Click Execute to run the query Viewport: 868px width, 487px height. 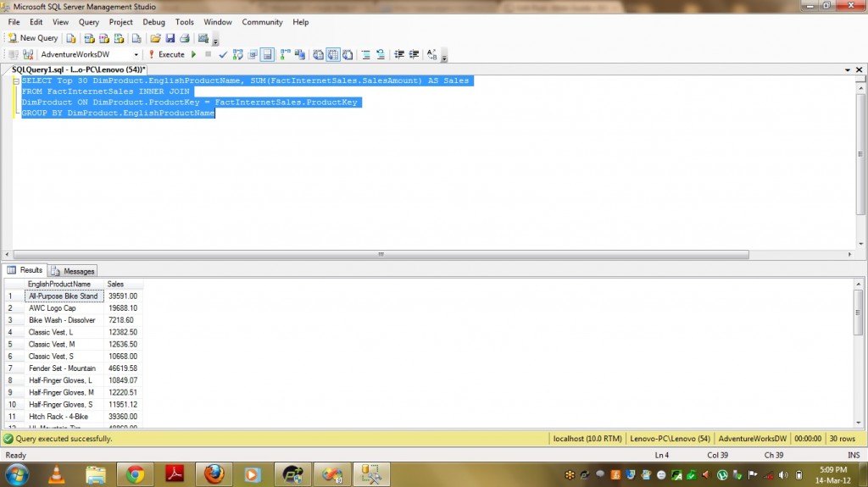tap(166, 54)
